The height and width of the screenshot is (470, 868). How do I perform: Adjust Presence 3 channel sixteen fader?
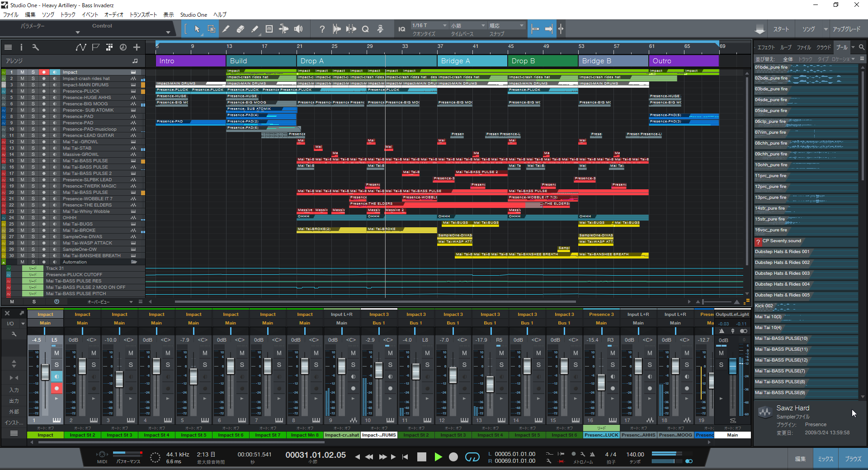coord(601,382)
